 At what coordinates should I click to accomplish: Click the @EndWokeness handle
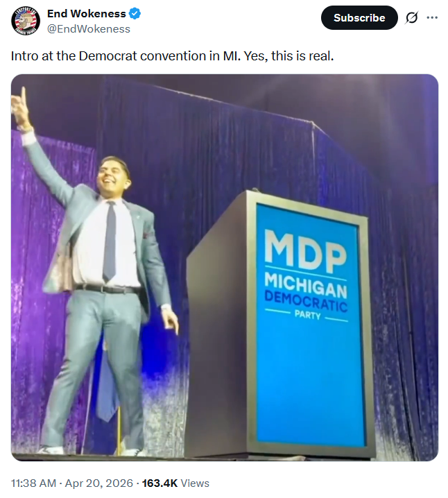point(89,29)
